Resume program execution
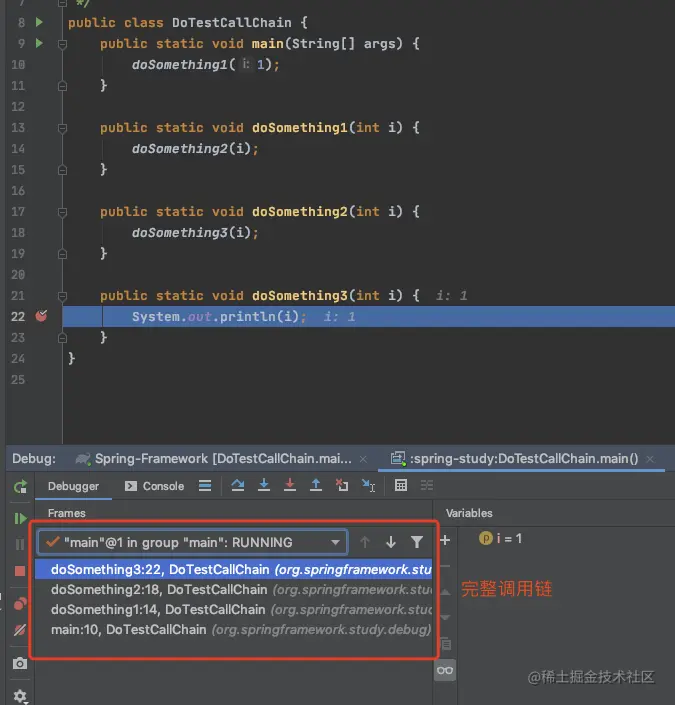 pos(20,518)
